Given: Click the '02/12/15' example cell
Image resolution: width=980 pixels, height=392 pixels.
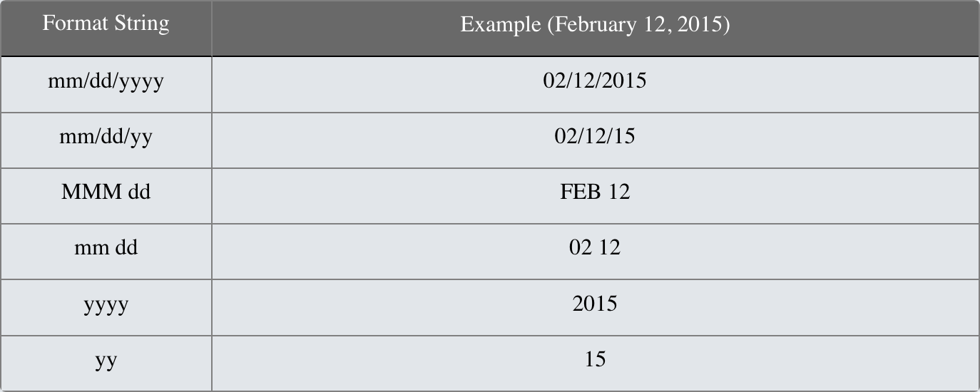Looking at the screenshot, I should (594, 136).
